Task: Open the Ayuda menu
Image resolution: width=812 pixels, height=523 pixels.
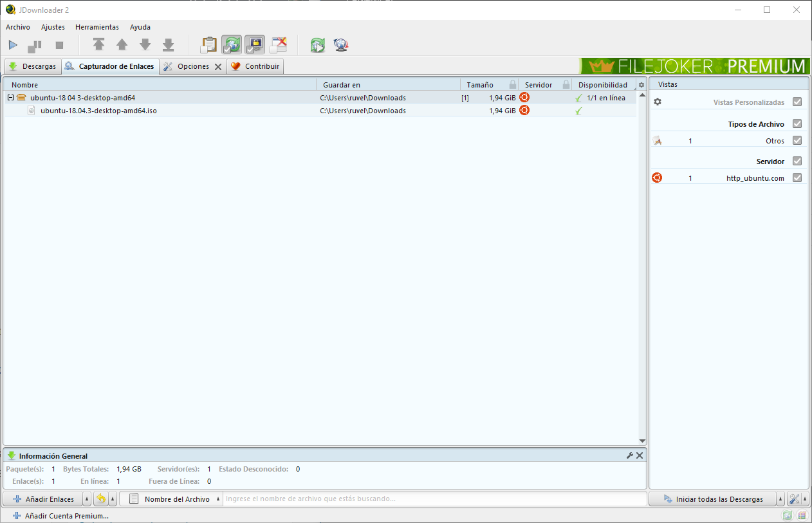Action: [140, 27]
